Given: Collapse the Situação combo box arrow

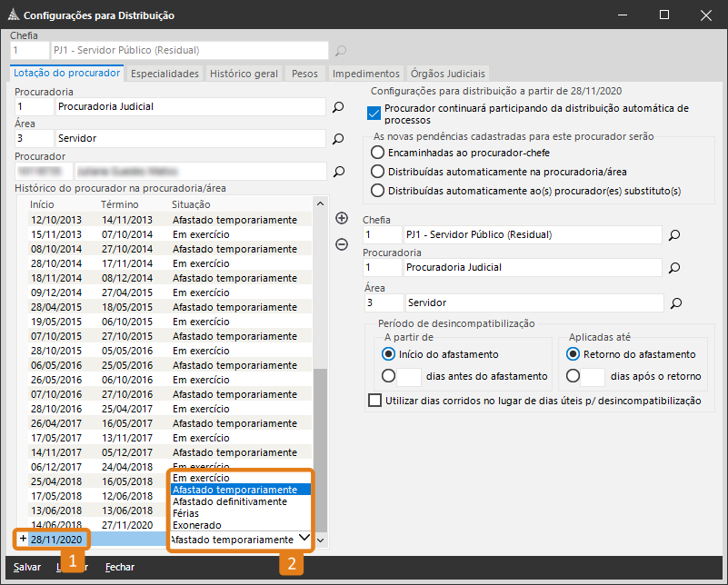Looking at the screenshot, I should tap(304, 539).
